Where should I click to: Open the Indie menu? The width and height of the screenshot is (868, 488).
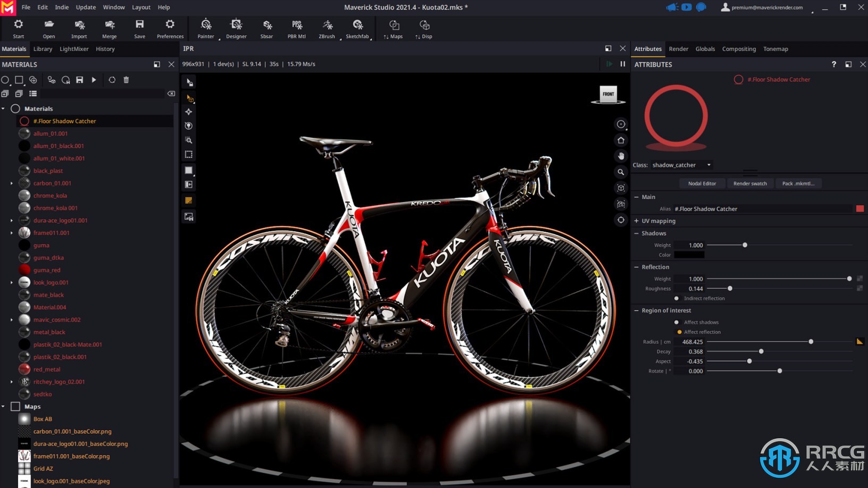tap(62, 7)
